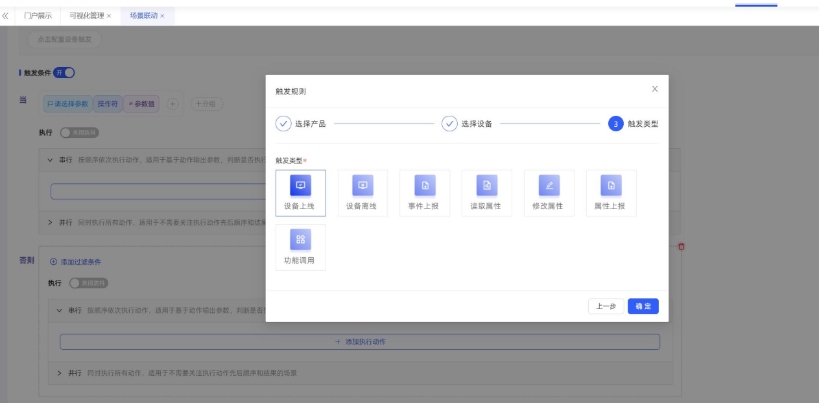Image resolution: width=819 pixels, height=406 pixels.
Task: Choose the 事件上报 trigger type
Action: [x=425, y=193]
